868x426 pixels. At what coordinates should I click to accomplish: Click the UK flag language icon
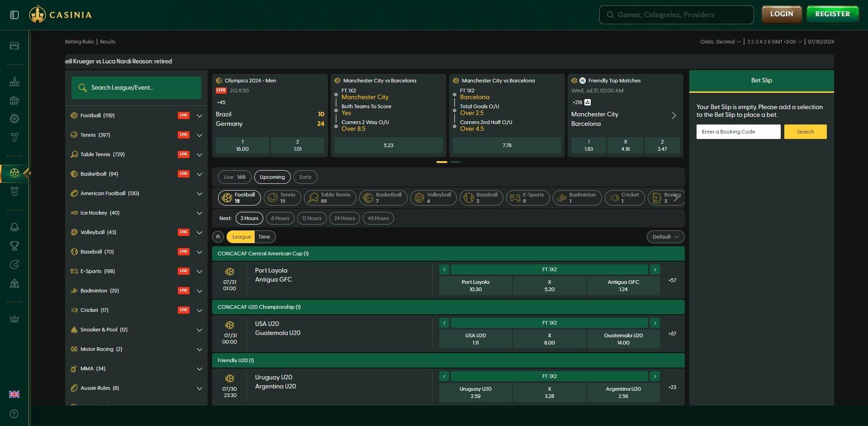pyautogui.click(x=14, y=394)
